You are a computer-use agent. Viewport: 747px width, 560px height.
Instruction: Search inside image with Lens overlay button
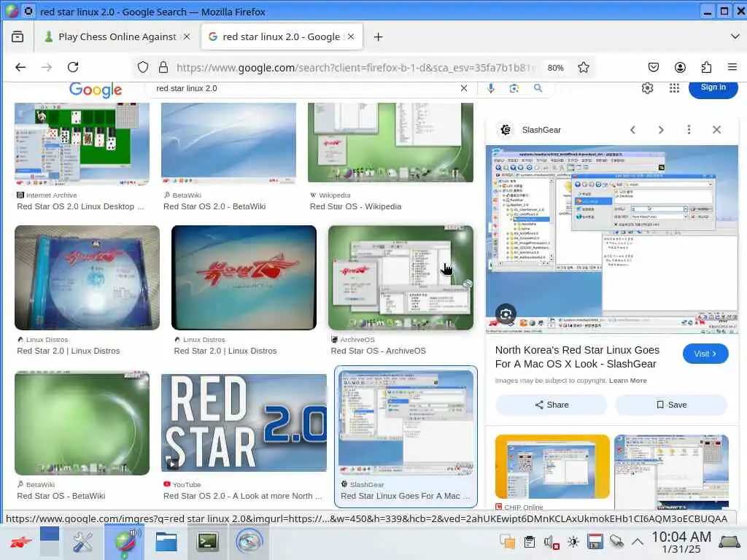click(x=506, y=314)
